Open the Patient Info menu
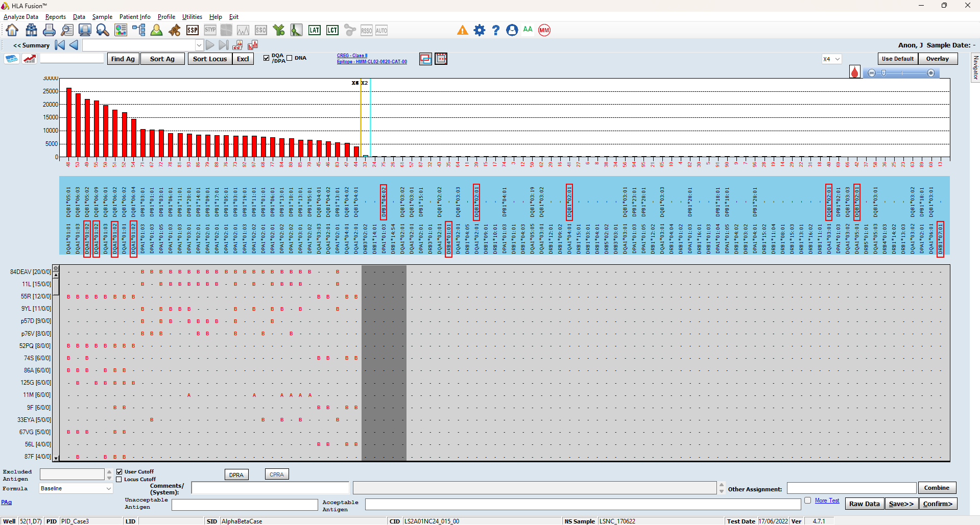Image resolution: width=980 pixels, height=525 pixels. (135, 17)
